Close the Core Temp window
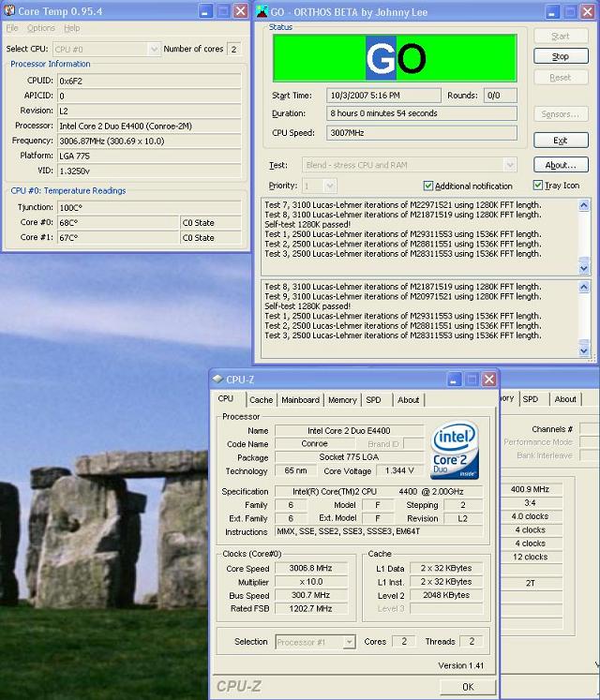This screenshot has height=700, width=600. pos(241,11)
